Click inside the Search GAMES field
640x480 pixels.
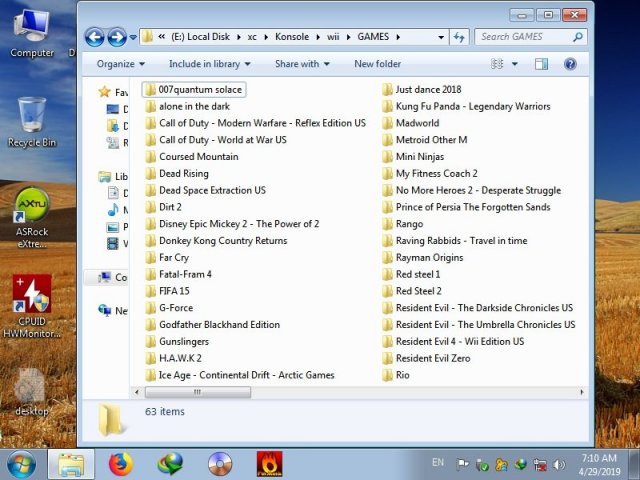[x=520, y=37]
